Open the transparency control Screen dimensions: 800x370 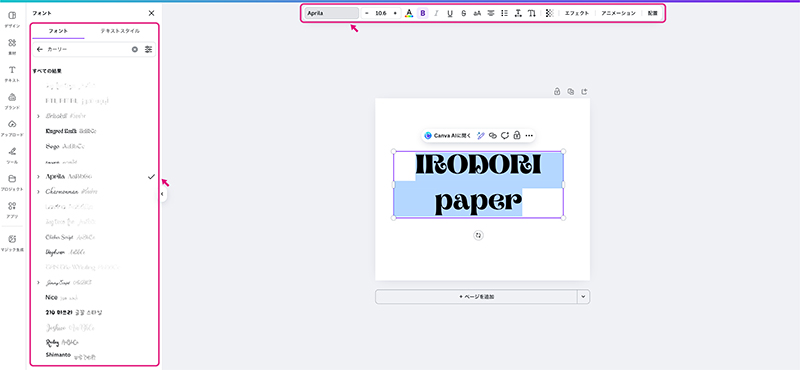point(549,13)
